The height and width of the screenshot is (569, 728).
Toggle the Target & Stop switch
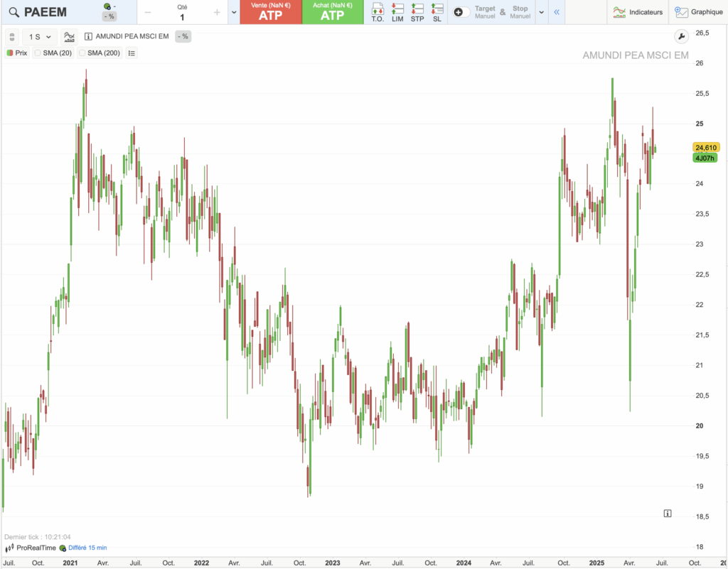(461, 13)
